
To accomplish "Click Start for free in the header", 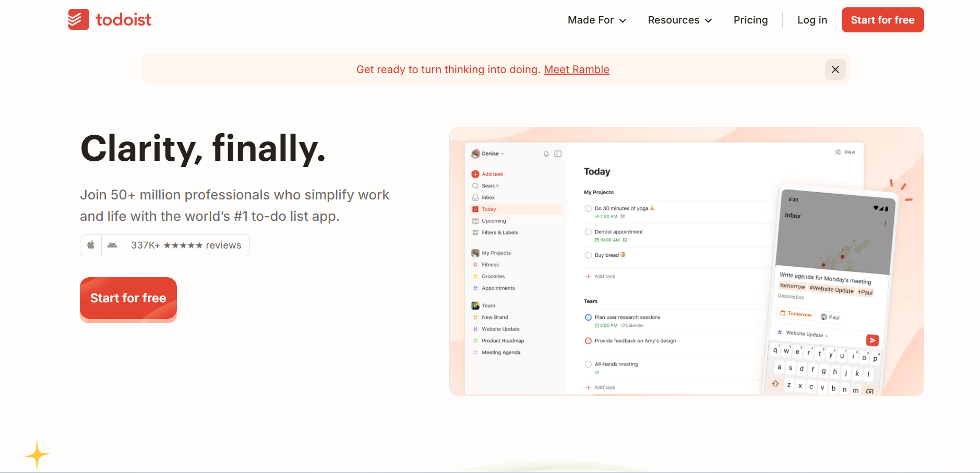I will pyautogui.click(x=882, y=20).
